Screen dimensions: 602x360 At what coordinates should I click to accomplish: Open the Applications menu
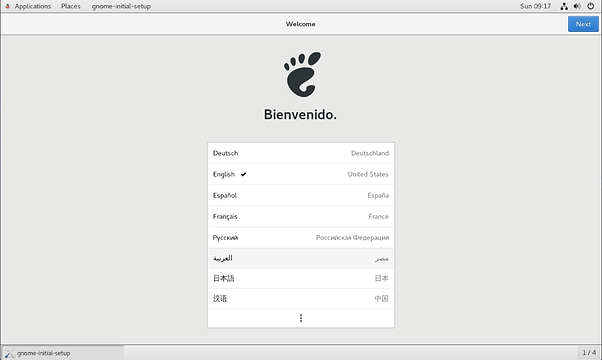[x=33, y=6]
